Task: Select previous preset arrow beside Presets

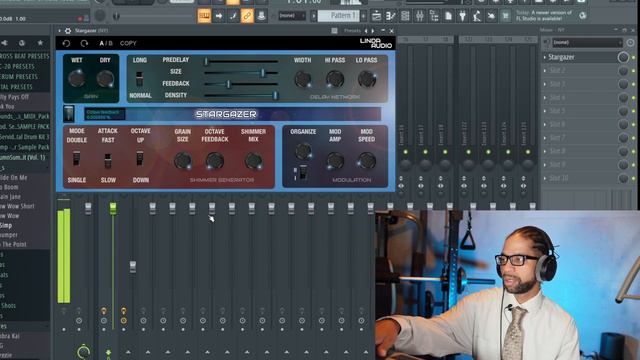Action: (366, 31)
